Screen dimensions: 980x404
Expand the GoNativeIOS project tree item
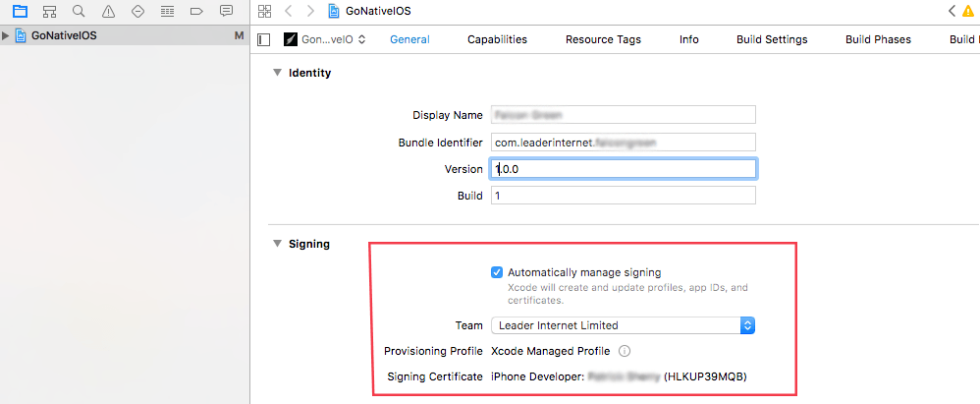(6, 35)
